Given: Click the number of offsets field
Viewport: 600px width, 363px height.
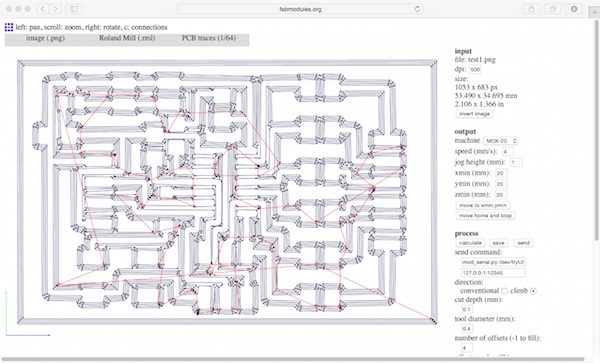Looking at the screenshot, I should (467, 348).
